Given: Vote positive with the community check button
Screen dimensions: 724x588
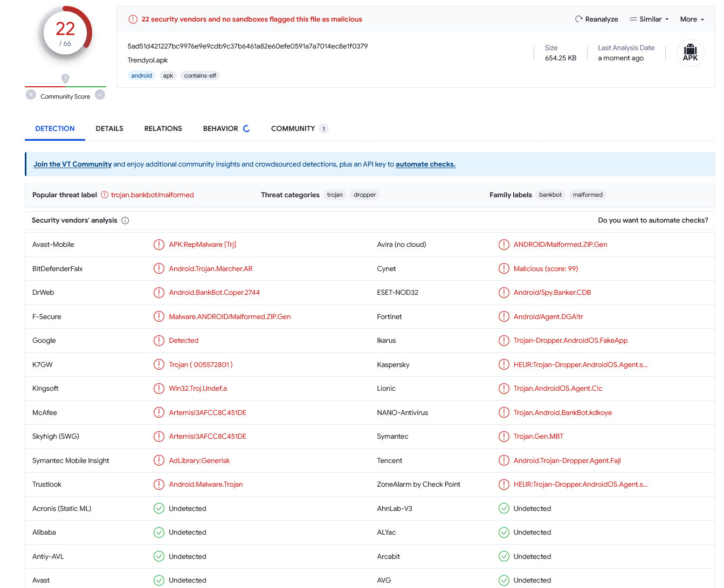Looking at the screenshot, I should (100, 95).
